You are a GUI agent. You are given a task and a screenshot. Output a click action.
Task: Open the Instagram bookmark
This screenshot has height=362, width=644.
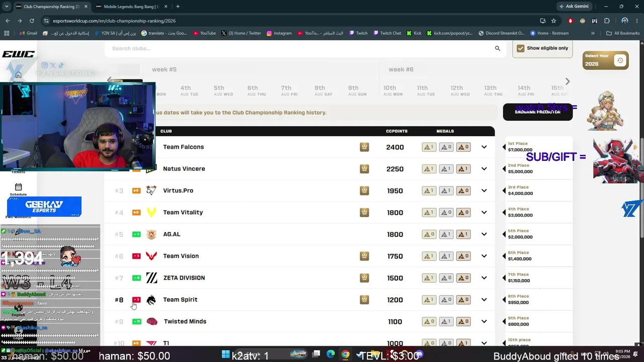[x=279, y=33]
